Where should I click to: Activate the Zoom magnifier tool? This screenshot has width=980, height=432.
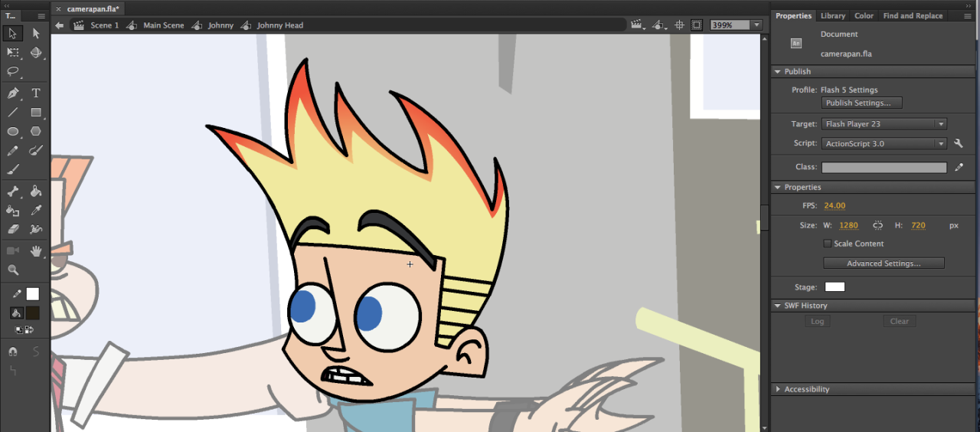pyautogui.click(x=13, y=270)
